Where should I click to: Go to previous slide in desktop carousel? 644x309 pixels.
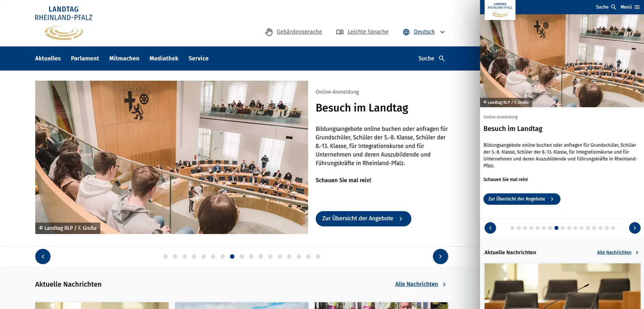click(x=43, y=257)
